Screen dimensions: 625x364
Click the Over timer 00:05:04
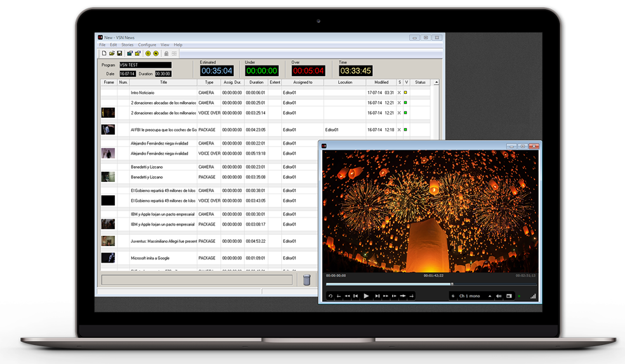308,71
